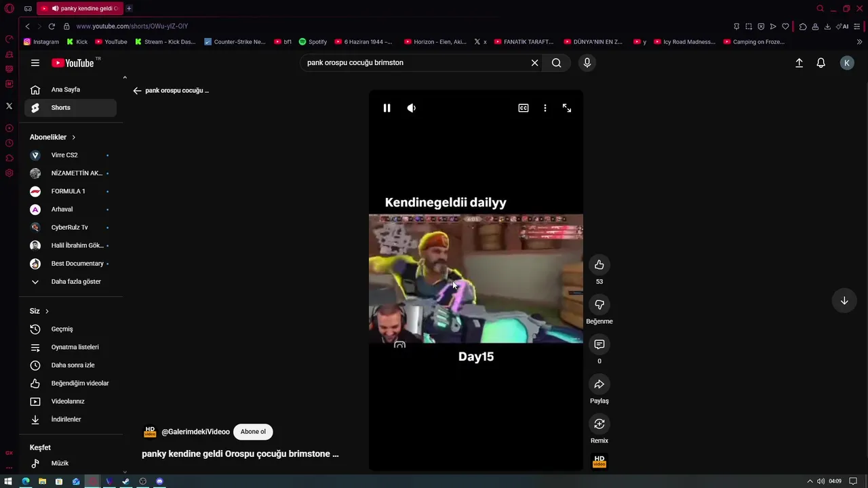Go back using the arrow beside the pank search
868x488 pixels.
click(137, 91)
